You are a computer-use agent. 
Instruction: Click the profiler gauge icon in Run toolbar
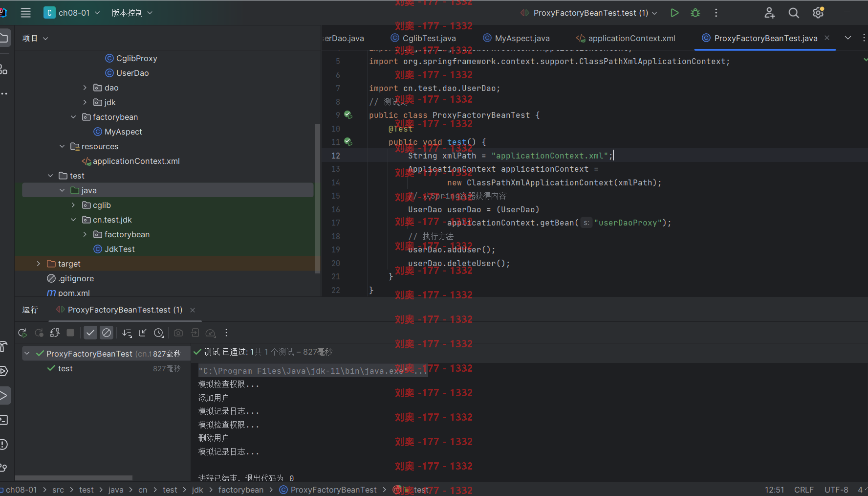211,333
